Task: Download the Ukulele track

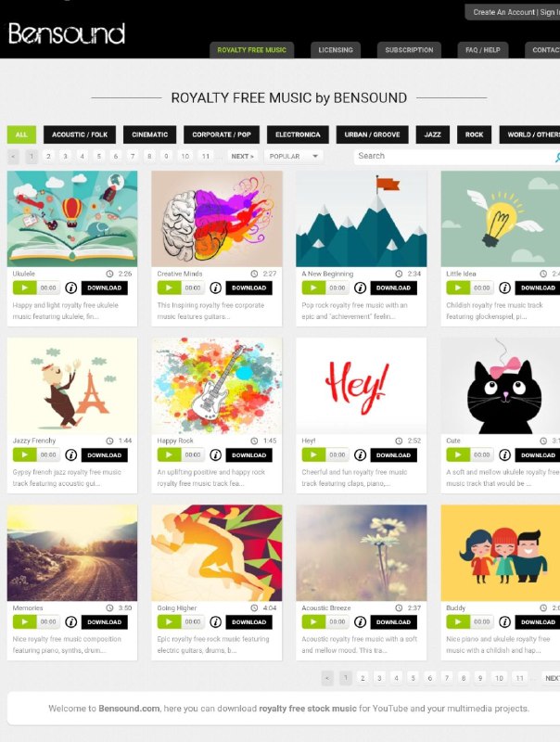Action: [x=104, y=288]
